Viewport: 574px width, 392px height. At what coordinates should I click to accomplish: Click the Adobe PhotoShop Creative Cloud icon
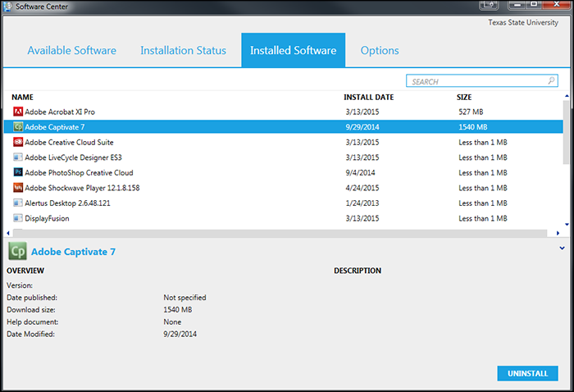coord(18,173)
